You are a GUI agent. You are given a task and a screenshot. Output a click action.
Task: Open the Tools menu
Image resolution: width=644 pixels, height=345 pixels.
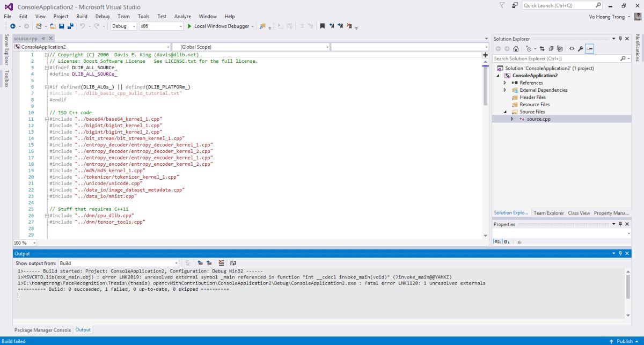point(143,17)
